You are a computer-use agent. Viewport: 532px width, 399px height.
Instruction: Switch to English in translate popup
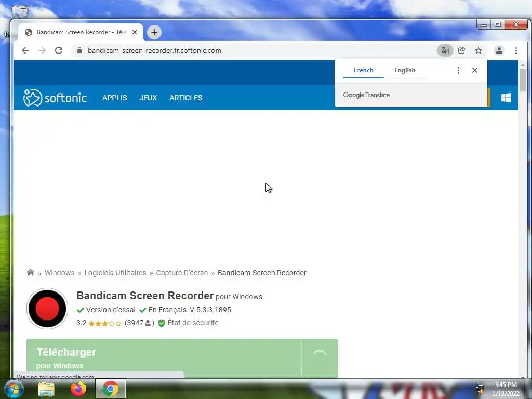pos(405,70)
